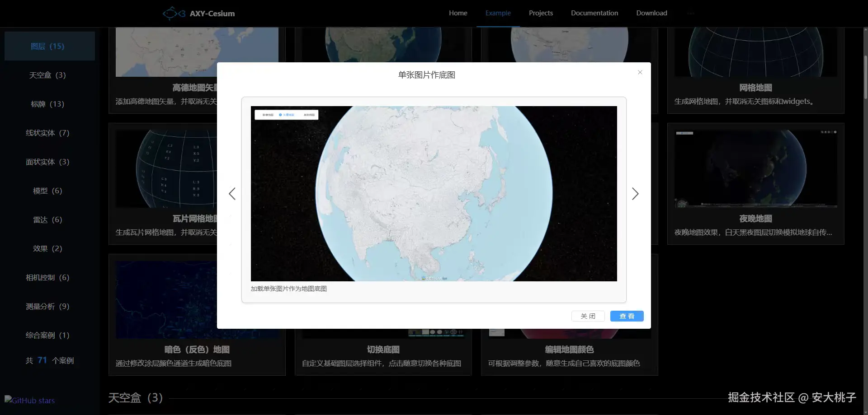The width and height of the screenshot is (868, 415).
Task: Click the GitHub stars badge
Action: coord(29,401)
